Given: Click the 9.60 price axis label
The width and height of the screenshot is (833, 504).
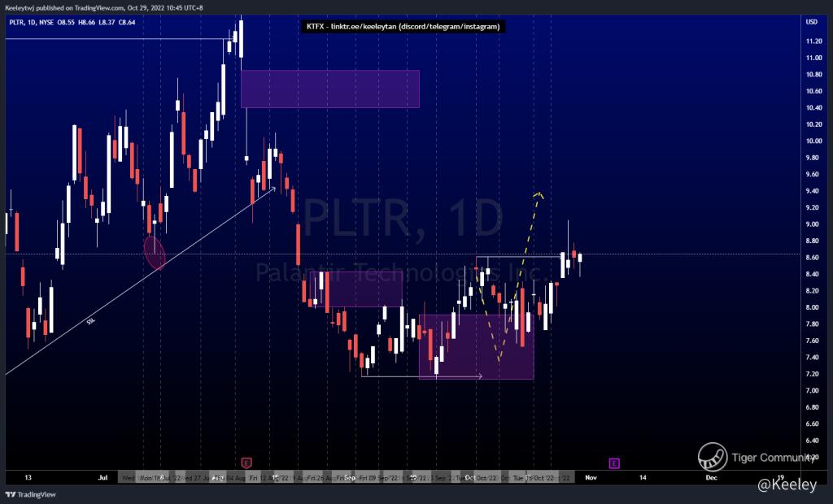Looking at the screenshot, I should click(x=813, y=175).
